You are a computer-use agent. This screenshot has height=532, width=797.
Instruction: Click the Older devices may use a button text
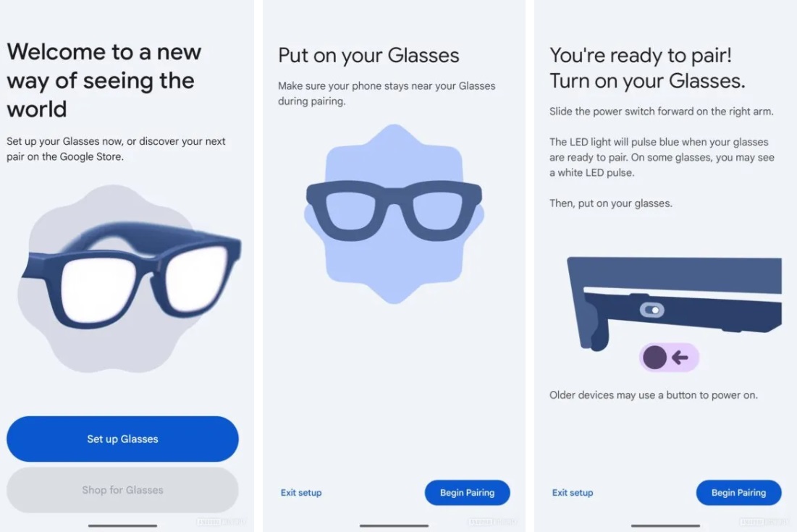click(653, 394)
